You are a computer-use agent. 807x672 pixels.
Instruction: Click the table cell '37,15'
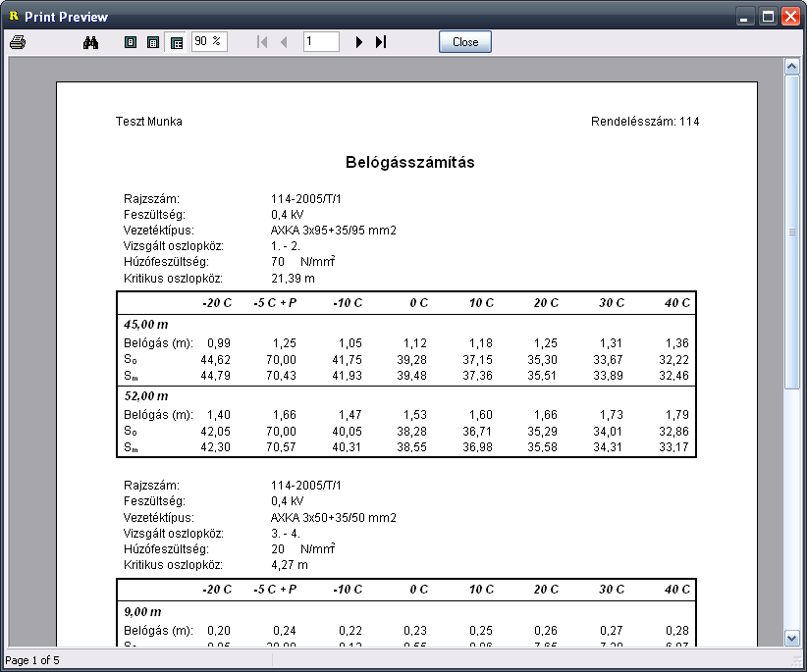coord(477,360)
